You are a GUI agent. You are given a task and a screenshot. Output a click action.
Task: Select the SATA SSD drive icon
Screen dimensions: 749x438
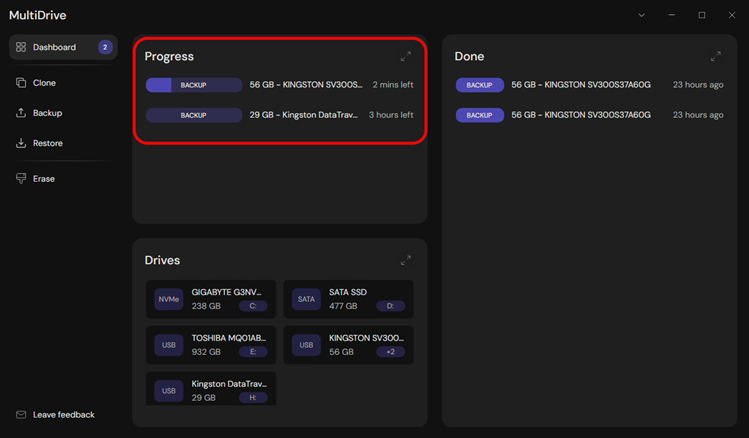tap(306, 299)
